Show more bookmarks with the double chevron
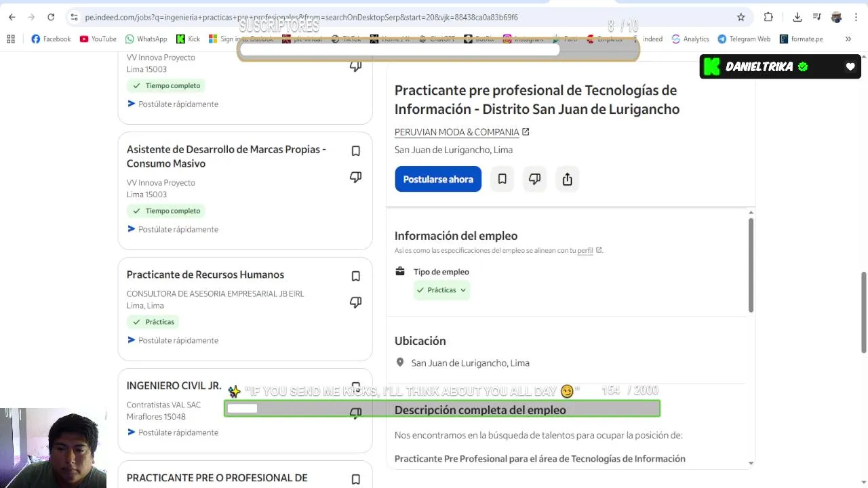 848,39
